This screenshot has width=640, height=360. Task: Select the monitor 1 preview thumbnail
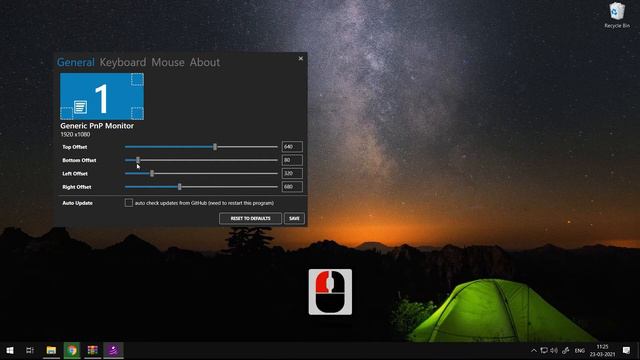coord(102,96)
